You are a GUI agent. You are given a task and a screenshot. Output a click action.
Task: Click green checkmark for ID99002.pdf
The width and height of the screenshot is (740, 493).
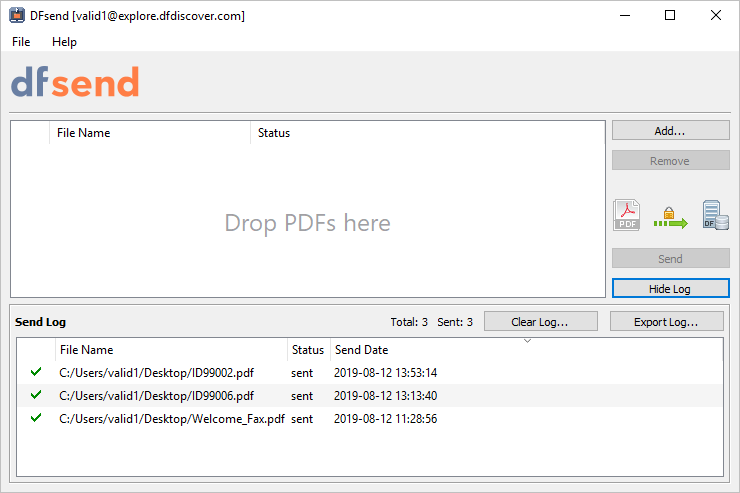click(36, 372)
